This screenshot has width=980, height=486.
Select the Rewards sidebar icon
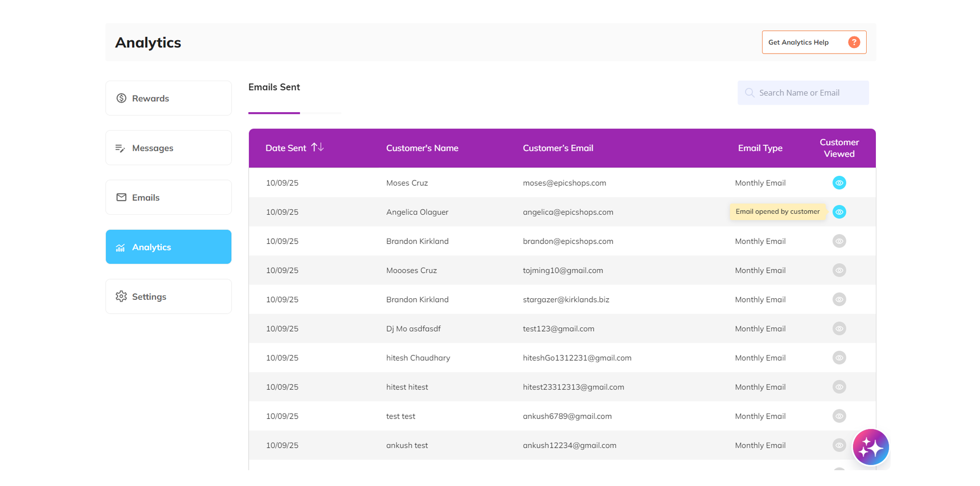click(121, 98)
